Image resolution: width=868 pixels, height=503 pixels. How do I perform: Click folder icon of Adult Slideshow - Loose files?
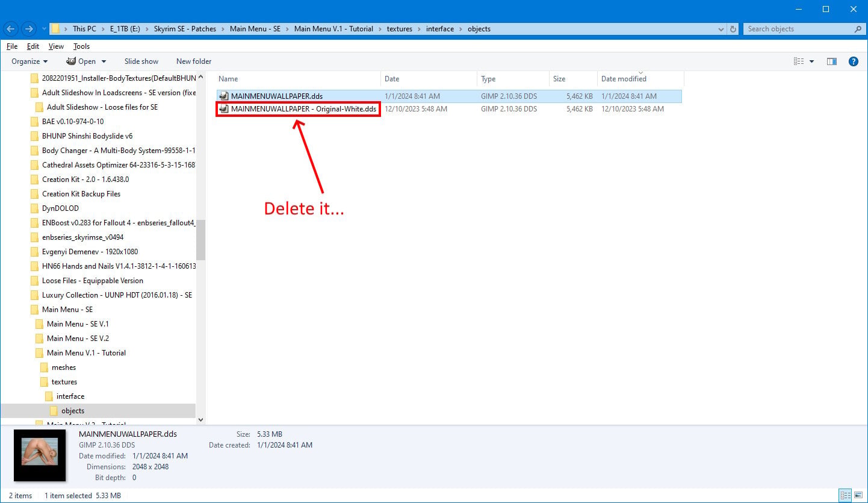(39, 107)
